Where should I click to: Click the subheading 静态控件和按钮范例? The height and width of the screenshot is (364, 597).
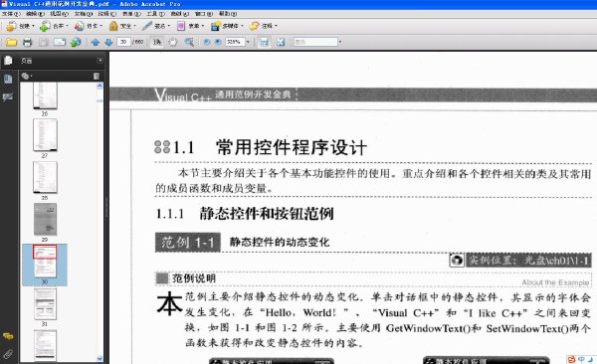click(267, 214)
